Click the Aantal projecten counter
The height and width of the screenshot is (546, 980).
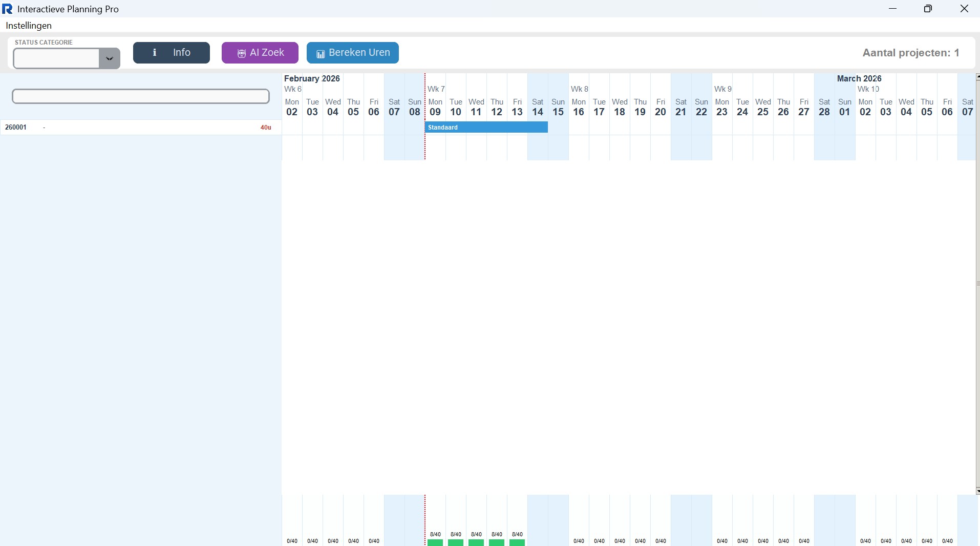pos(911,53)
